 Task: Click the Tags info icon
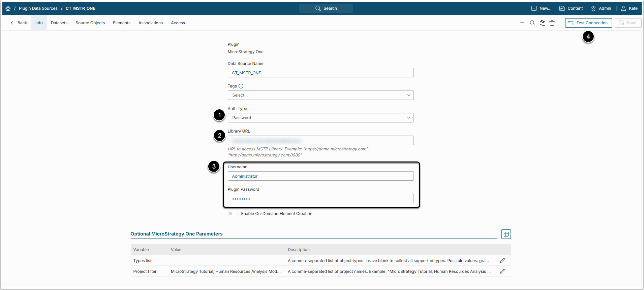[241, 86]
